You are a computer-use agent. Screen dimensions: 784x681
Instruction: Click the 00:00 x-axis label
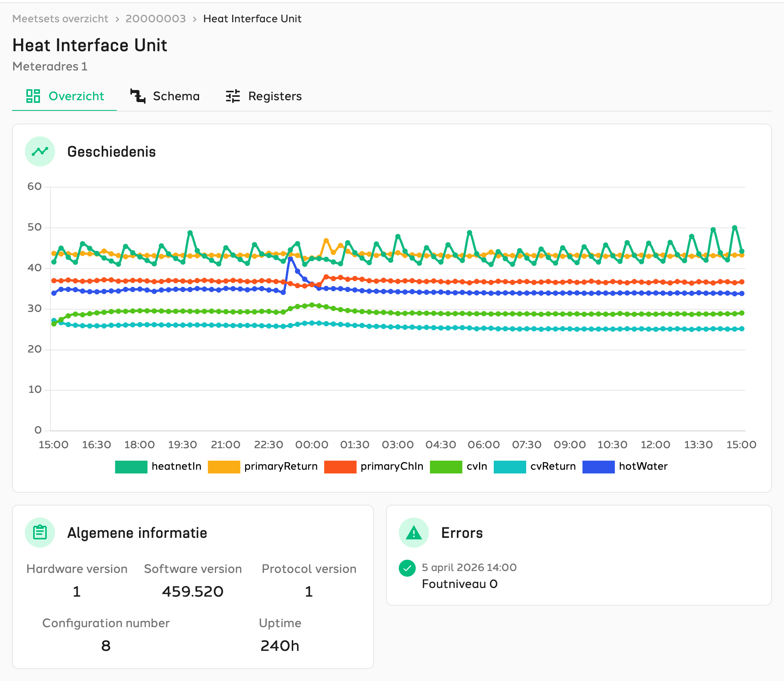[312, 444]
